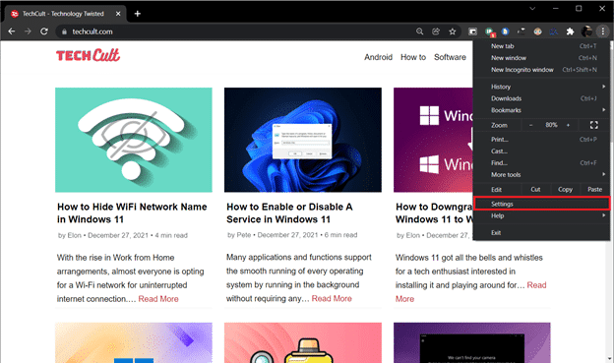Click the 80% zoom value
614x364 pixels.
click(551, 125)
